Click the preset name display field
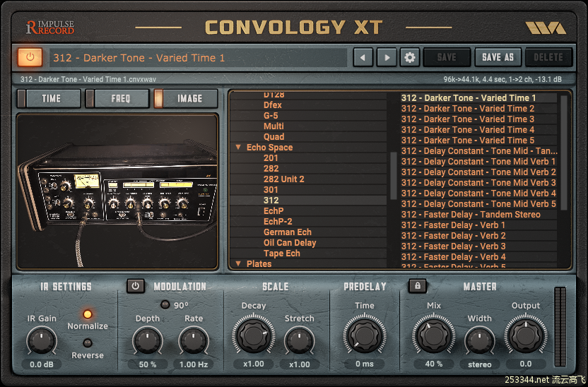 (x=198, y=58)
